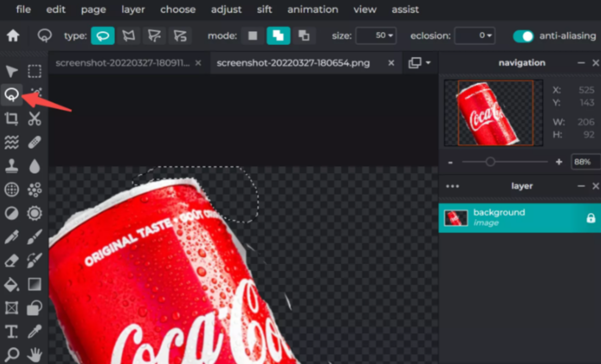Activate the Heal tool with the bandage icon

coord(34,142)
